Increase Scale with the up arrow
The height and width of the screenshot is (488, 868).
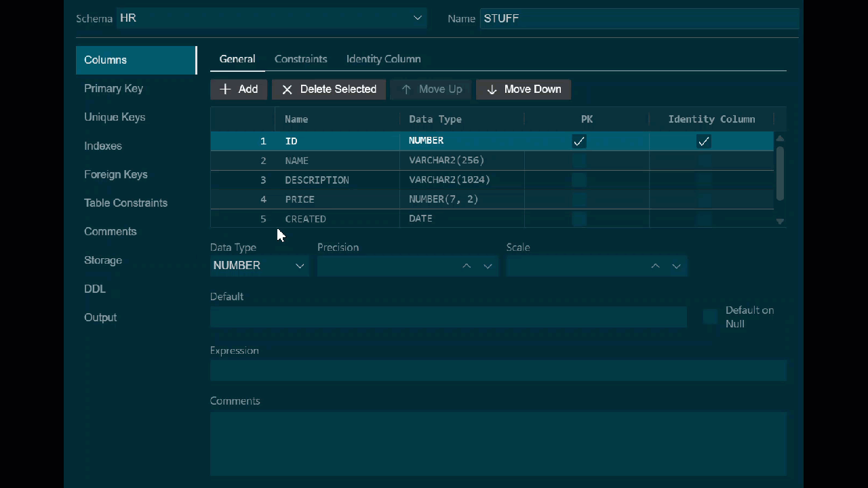tap(655, 266)
